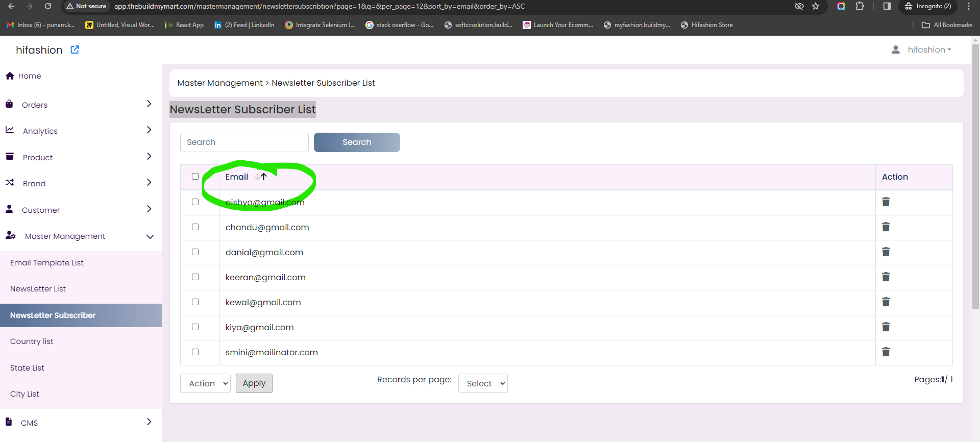This screenshot has width=980, height=442.
Task: Click the Analytics chart icon
Action: pos(10,130)
